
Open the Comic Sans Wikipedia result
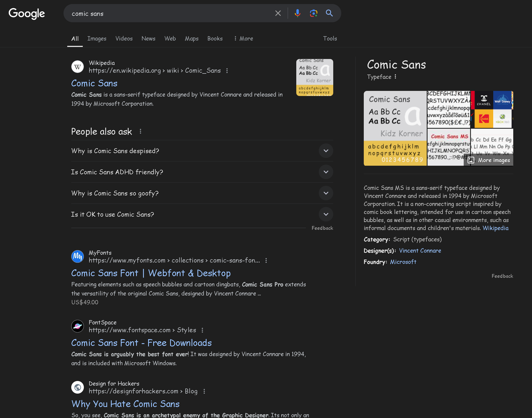(x=94, y=83)
